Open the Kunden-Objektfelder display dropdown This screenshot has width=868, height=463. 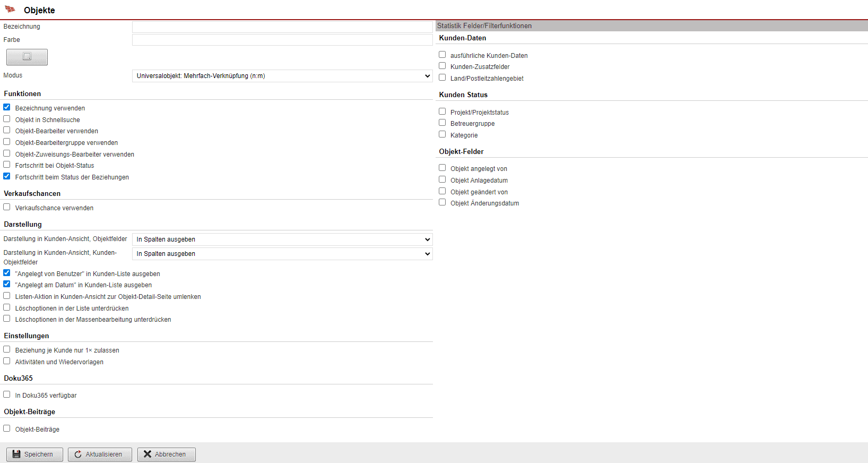point(282,254)
